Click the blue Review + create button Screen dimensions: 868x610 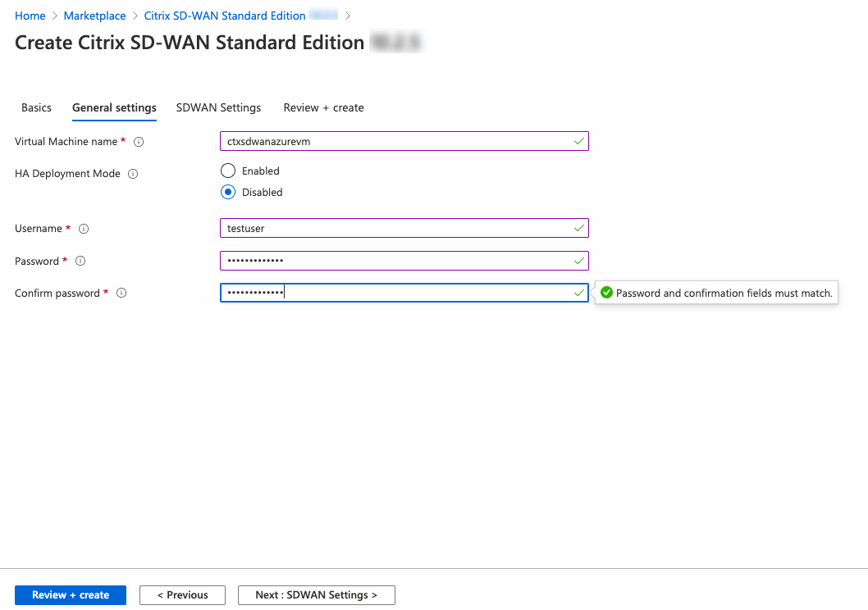coord(71,595)
